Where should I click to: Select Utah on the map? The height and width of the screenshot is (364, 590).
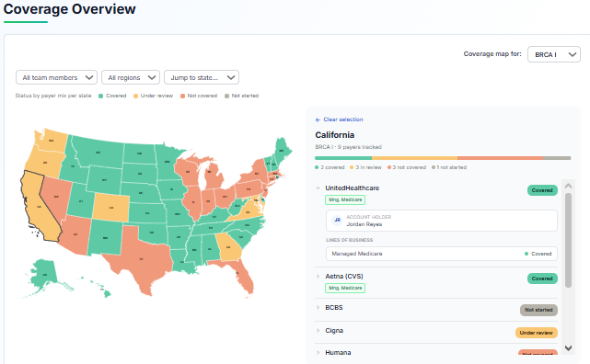pyautogui.click(x=80, y=201)
